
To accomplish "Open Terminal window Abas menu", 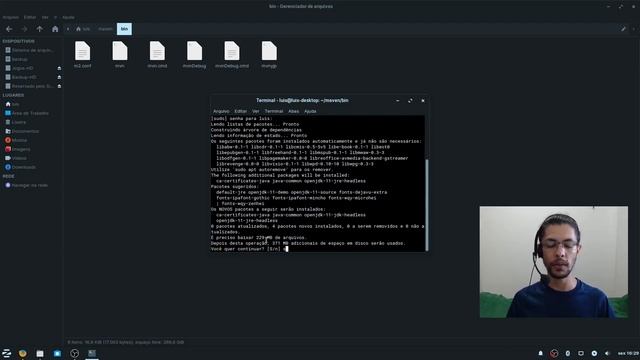I will pyautogui.click(x=293, y=111).
